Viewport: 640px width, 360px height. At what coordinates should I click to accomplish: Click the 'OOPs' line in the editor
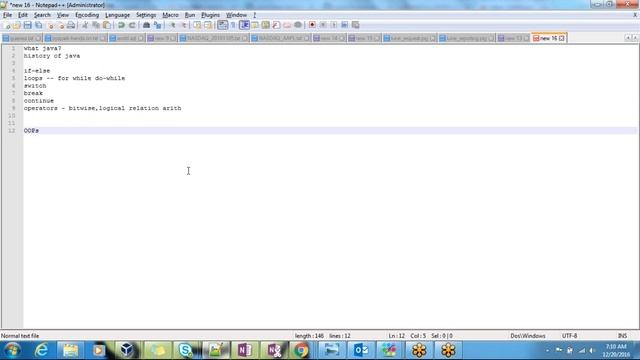click(x=31, y=131)
